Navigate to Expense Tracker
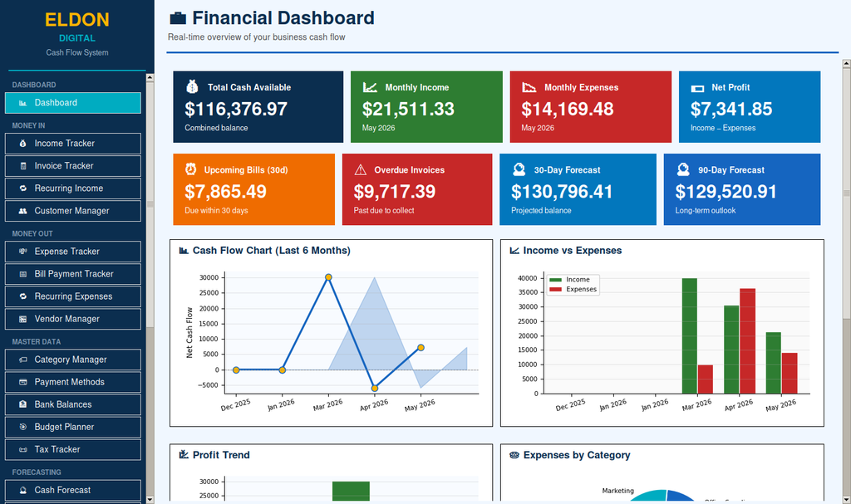This screenshot has height=504, width=851. click(73, 252)
